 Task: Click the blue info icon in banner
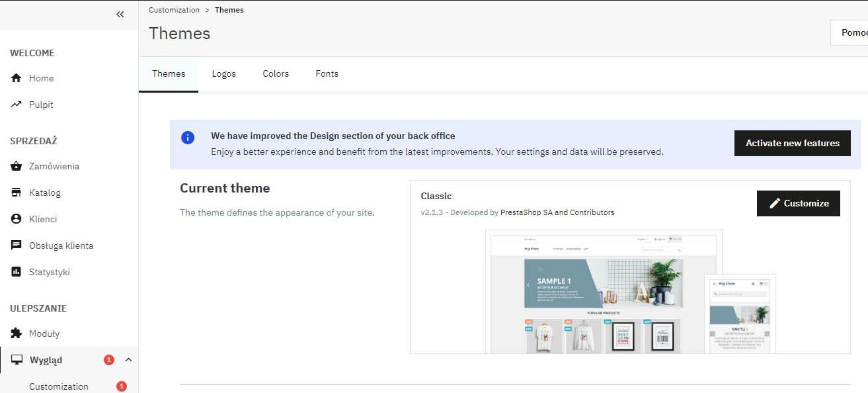[x=188, y=137]
